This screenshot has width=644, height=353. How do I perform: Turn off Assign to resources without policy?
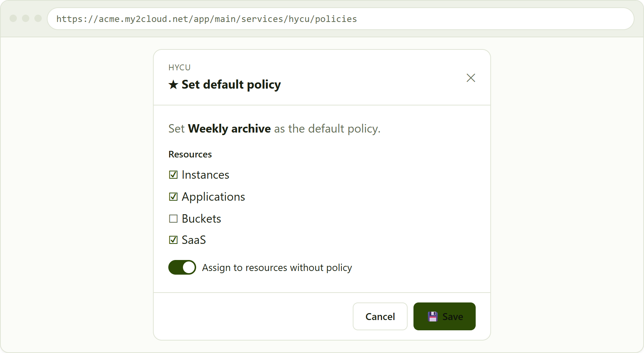[x=182, y=267]
